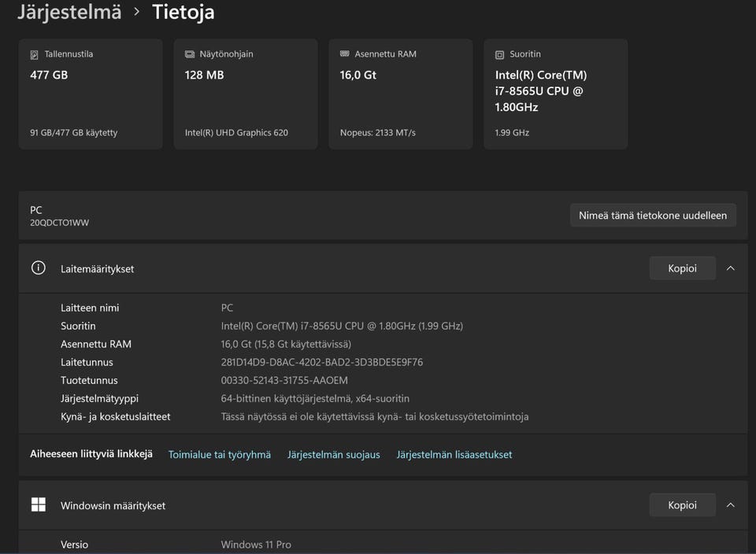756x554 pixels.
Task: Click the storage icon beside Tallennustila
Action: click(x=34, y=55)
